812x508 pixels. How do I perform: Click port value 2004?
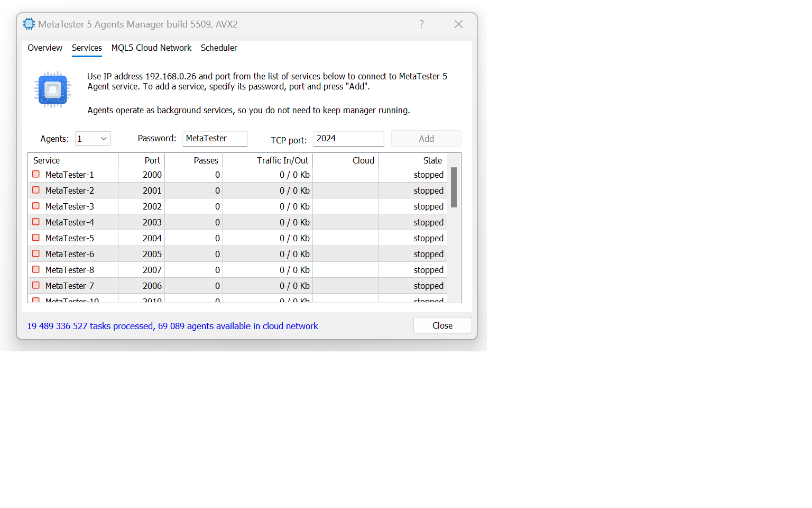(152, 238)
